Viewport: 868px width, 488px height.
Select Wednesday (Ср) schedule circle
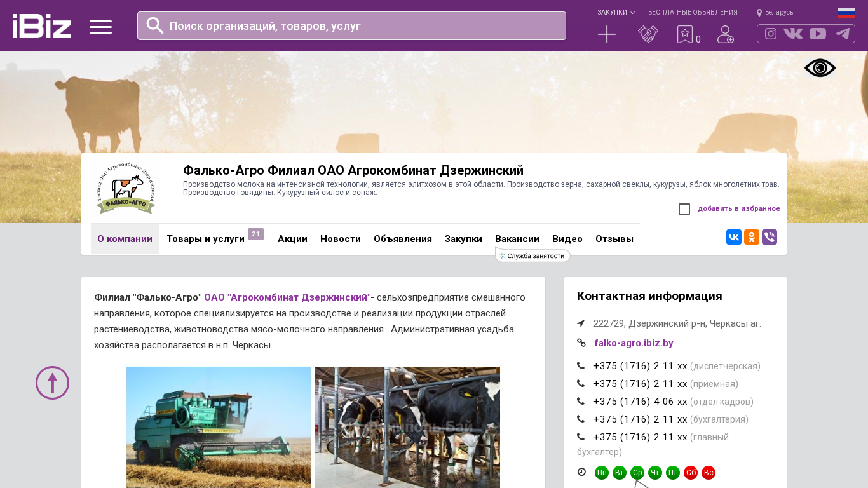tap(637, 473)
